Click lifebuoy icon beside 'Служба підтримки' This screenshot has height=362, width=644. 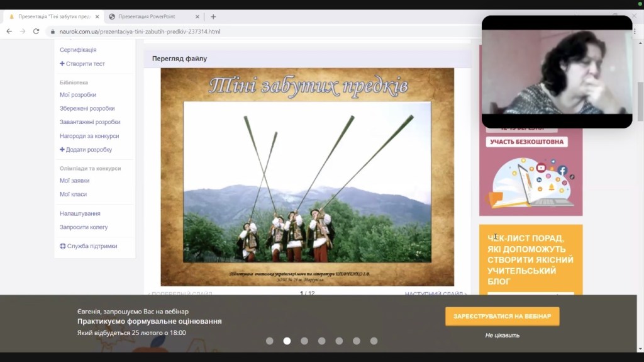click(x=62, y=246)
